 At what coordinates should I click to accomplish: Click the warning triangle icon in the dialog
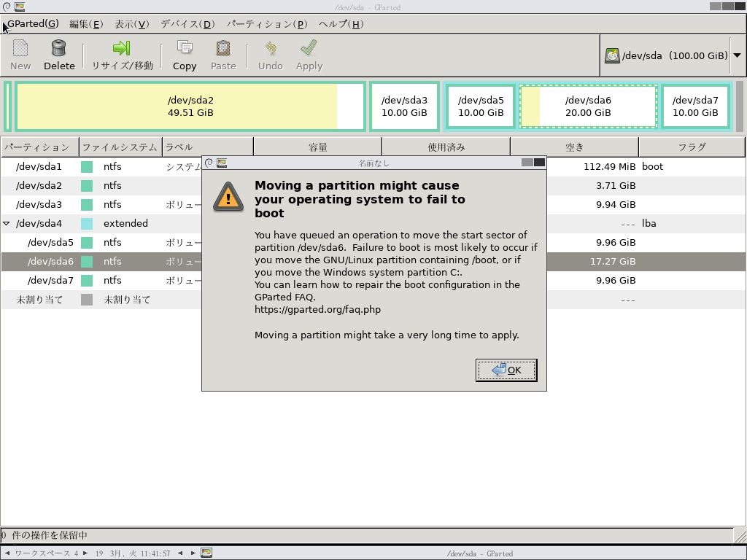click(x=228, y=197)
